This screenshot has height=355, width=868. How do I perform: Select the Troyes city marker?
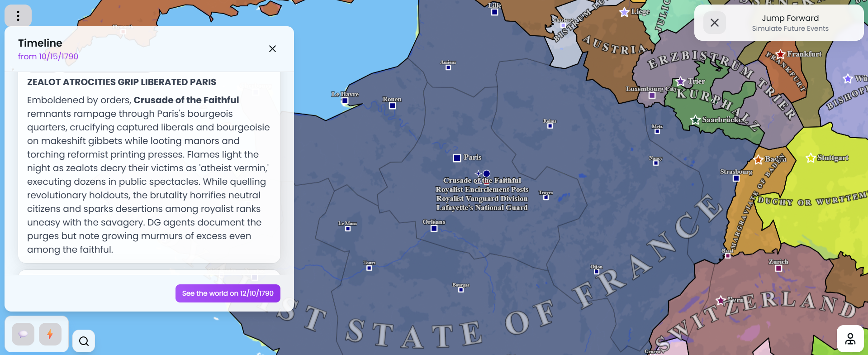[x=546, y=197]
